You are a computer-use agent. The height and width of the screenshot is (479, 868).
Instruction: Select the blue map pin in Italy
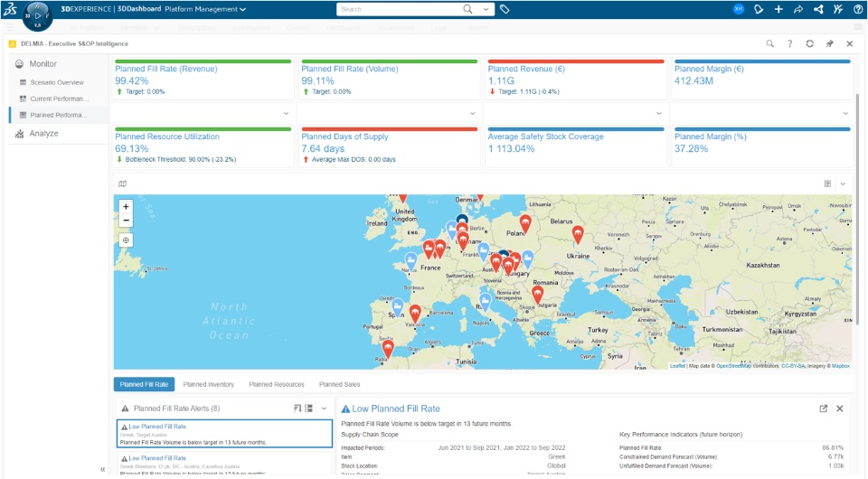click(486, 302)
